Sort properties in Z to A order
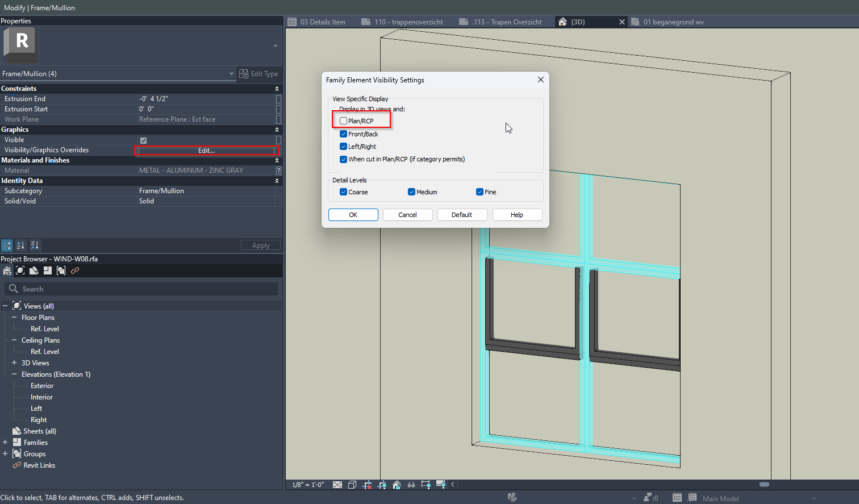 (x=35, y=245)
